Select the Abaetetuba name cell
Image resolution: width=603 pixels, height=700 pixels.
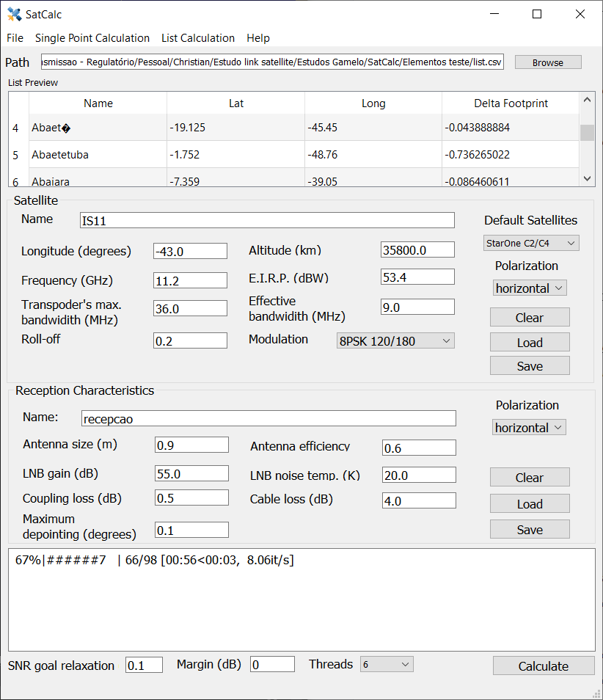point(98,155)
